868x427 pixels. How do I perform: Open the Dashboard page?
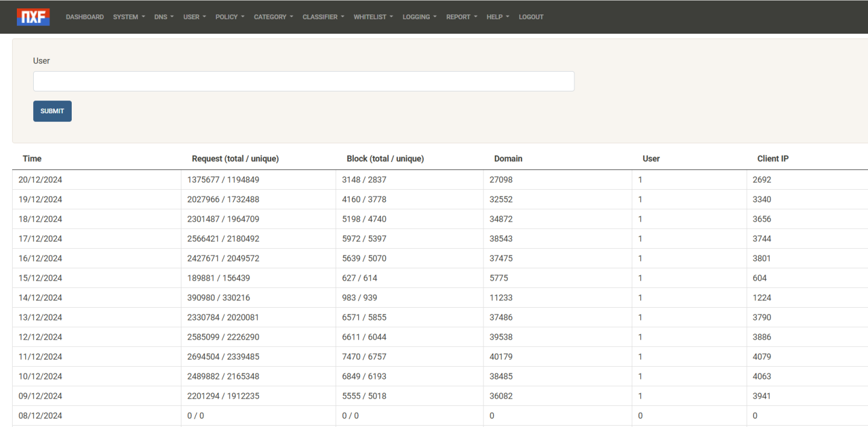point(84,17)
